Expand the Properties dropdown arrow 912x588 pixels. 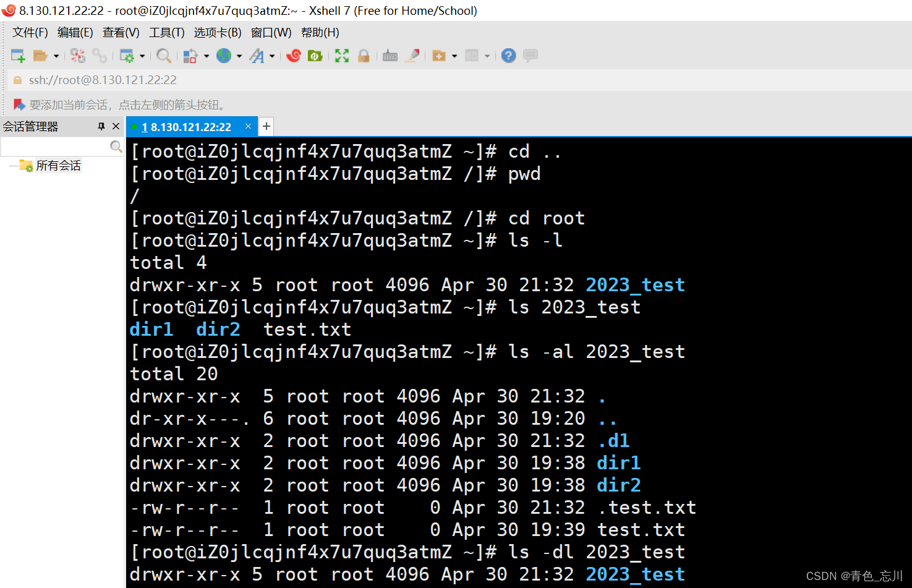pos(142,56)
